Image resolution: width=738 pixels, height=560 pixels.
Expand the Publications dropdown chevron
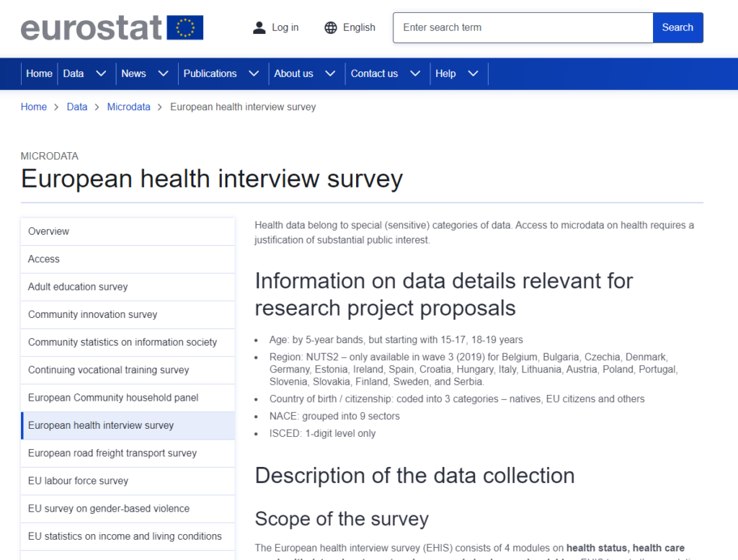tap(254, 74)
